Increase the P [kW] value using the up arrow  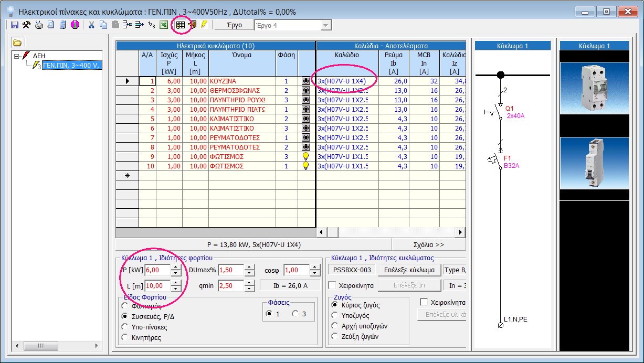point(176,267)
